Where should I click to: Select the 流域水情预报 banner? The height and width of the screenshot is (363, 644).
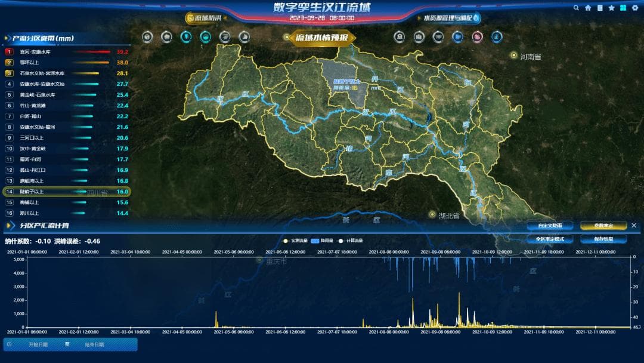pos(321,38)
